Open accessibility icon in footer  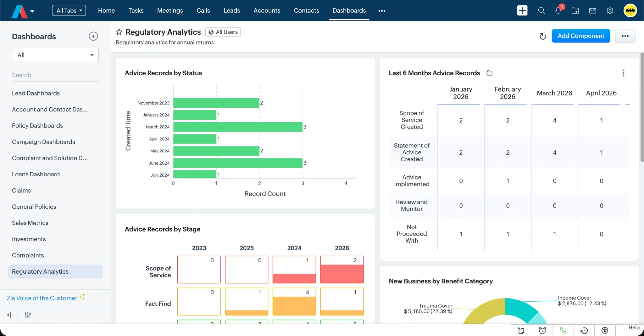point(605,330)
